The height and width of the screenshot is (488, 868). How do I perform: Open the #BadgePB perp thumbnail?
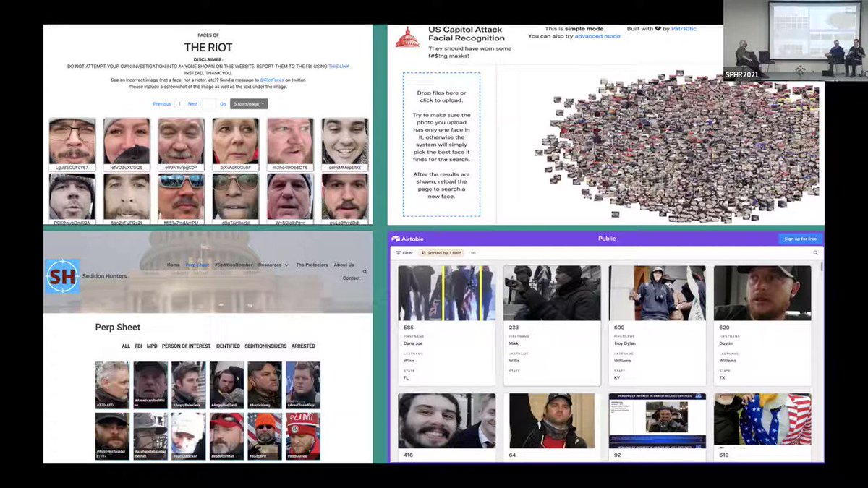click(265, 436)
